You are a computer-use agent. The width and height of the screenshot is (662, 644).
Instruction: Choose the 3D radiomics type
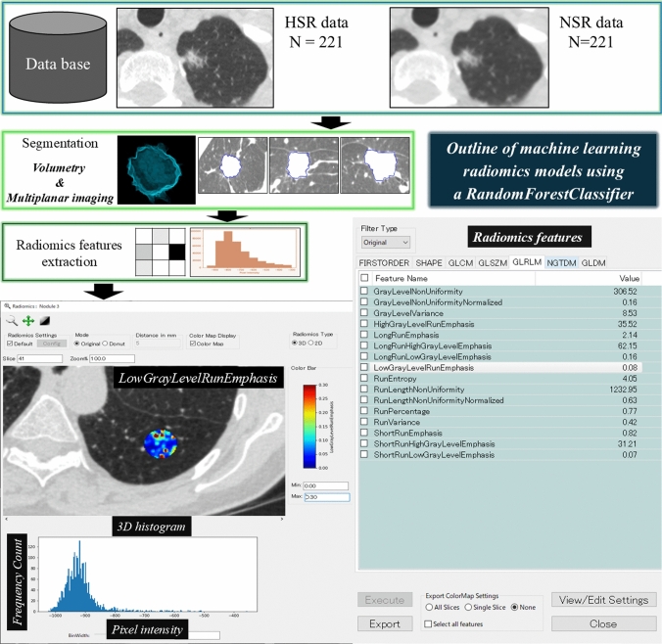(x=294, y=344)
